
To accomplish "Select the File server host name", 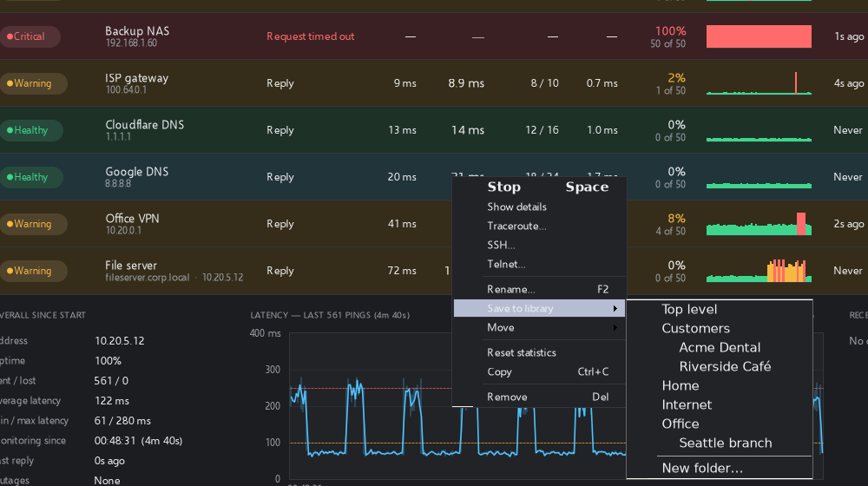I will point(131,266).
